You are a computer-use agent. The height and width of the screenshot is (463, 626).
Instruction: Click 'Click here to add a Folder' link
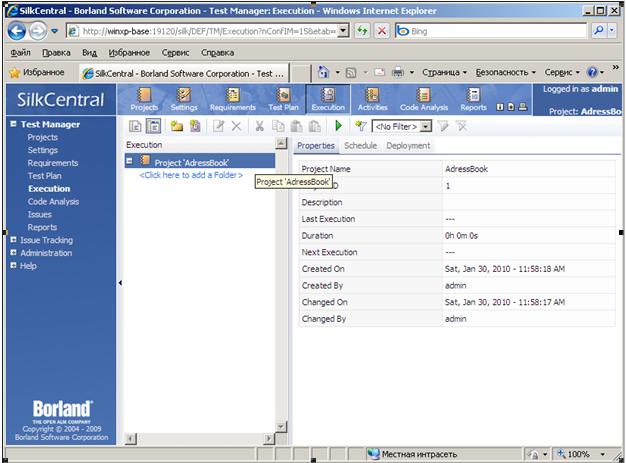tap(191, 175)
